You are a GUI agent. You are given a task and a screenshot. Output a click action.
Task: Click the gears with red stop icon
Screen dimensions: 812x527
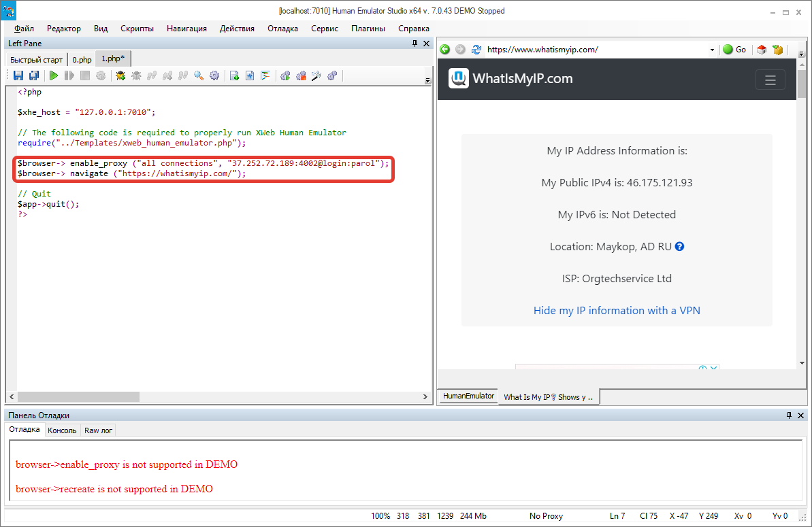(300, 75)
